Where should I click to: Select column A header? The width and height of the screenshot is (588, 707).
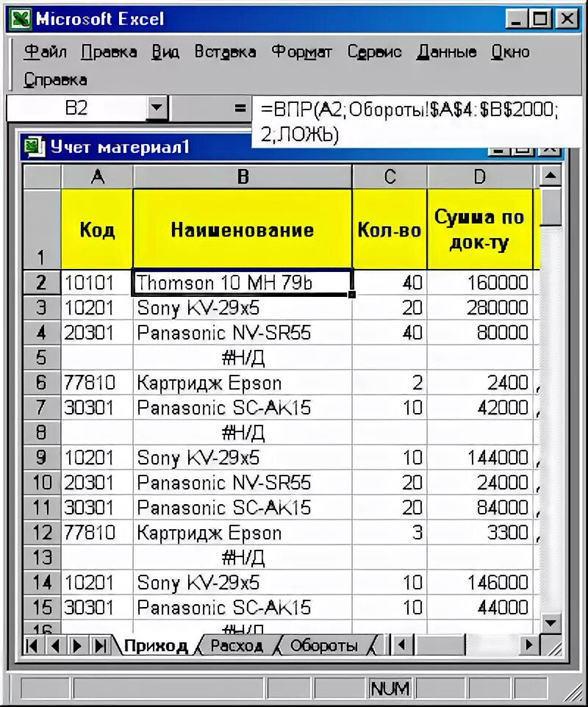[98, 176]
